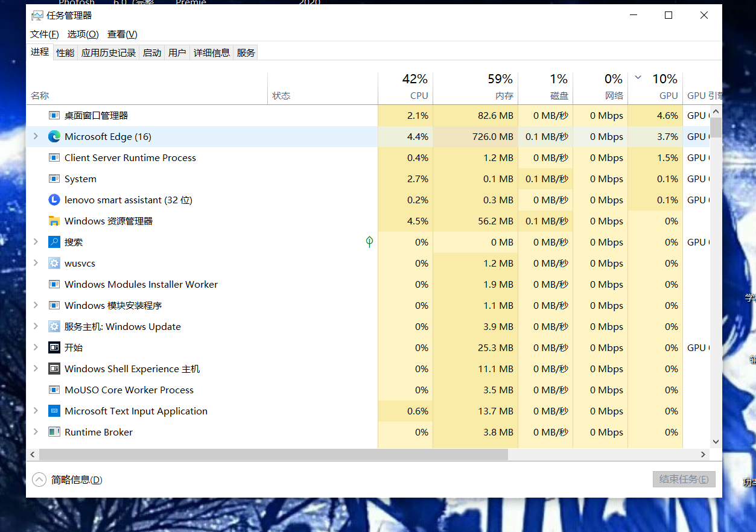This screenshot has width=756, height=532.
Task: Collapse view with 简略信息 arrow icon
Action: point(39,480)
